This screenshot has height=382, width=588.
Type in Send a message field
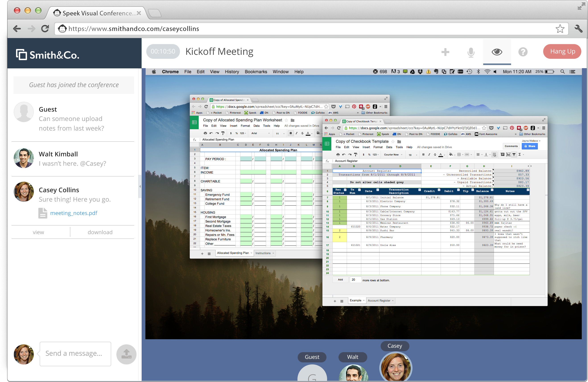(75, 354)
